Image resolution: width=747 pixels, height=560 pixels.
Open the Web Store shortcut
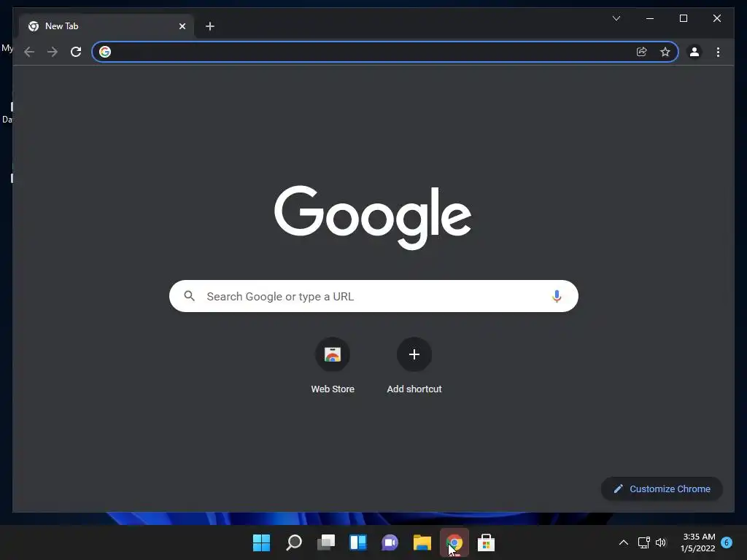pyautogui.click(x=333, y=366)
